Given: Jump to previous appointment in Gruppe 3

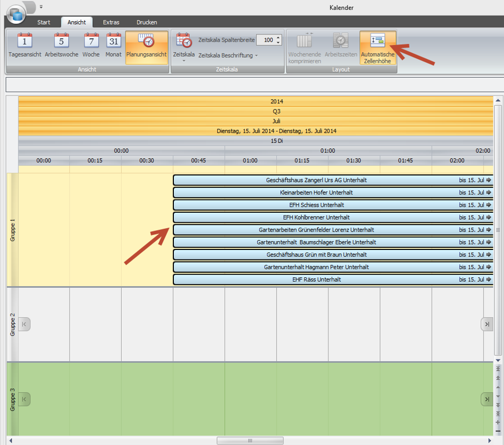Looking at the screenshot, I should coord(24,399).
